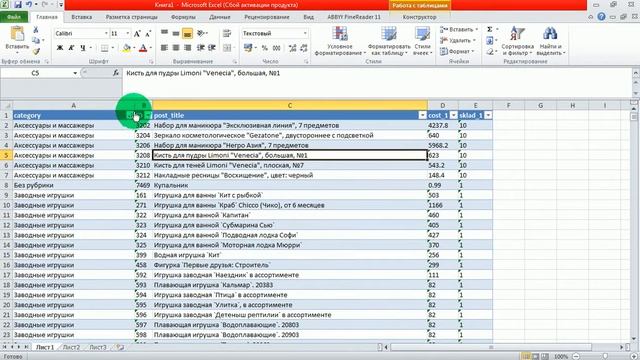Screen dimensions: 640x360
Task: Open Условное форматирование (conditional formatting)
Action: pyautogui.click(x=340, y=41)
